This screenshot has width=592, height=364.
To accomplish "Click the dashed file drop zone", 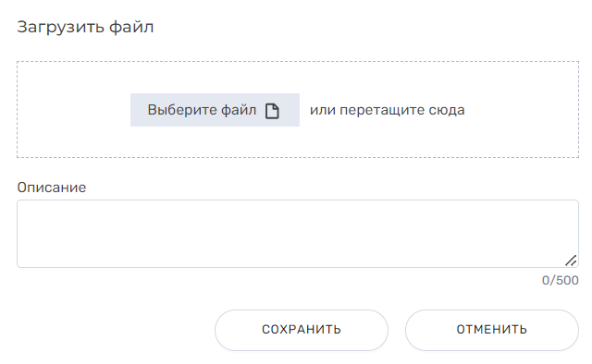I will tap(298, 109).
